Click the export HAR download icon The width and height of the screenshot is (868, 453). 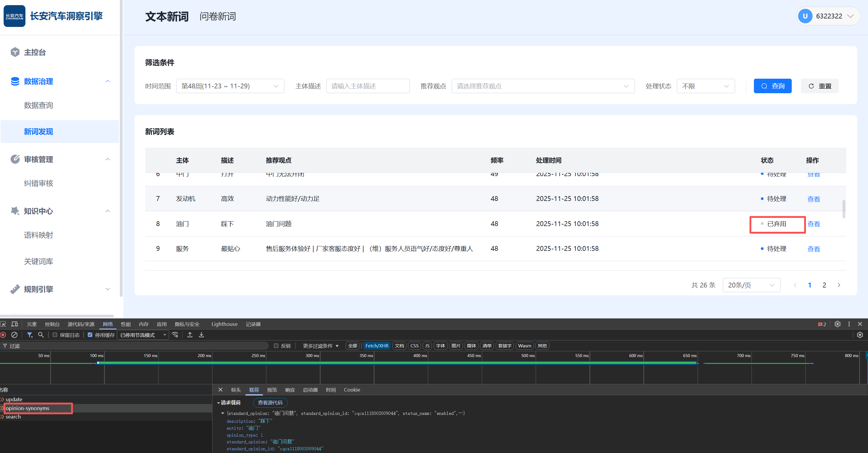pyautogui.click(x=202, y=335)
